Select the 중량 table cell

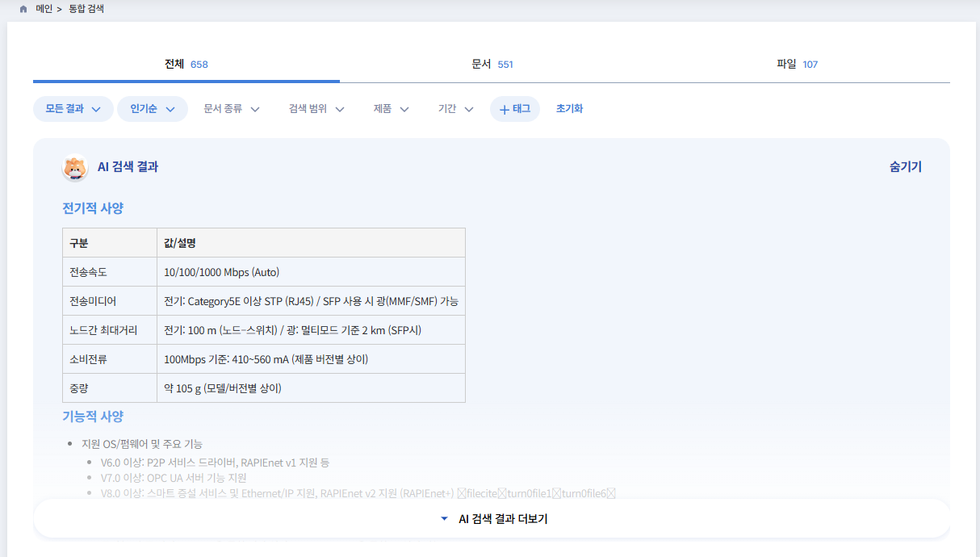point(110,388)
